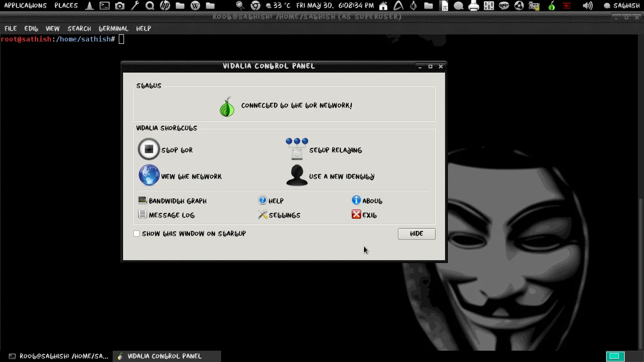Image resolution: width=644 pixels, height=362 pixels.
Task: Open the terminal Edit menu
Action: [x=31, y=28]
